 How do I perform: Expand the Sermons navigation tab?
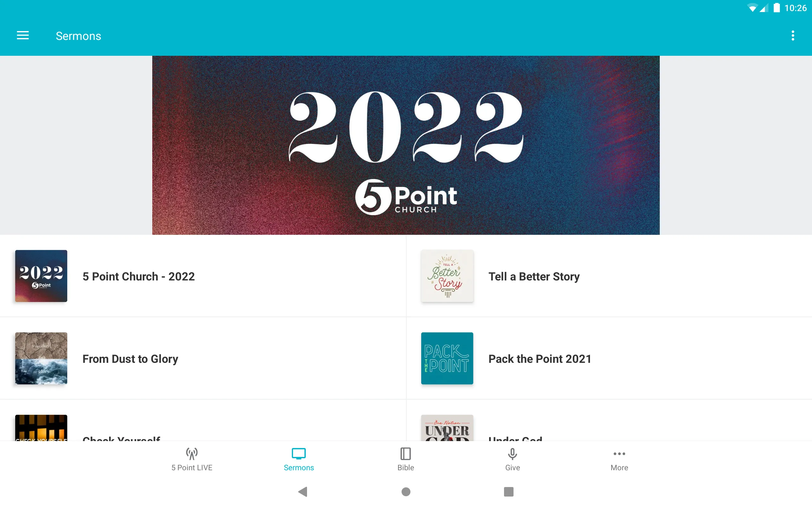(x=298, y=459)
